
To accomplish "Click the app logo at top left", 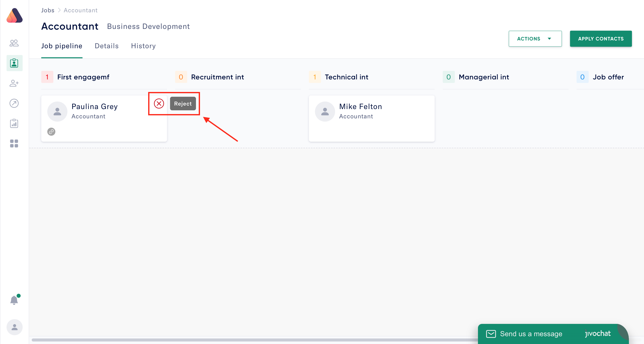I will pos(15,16).
